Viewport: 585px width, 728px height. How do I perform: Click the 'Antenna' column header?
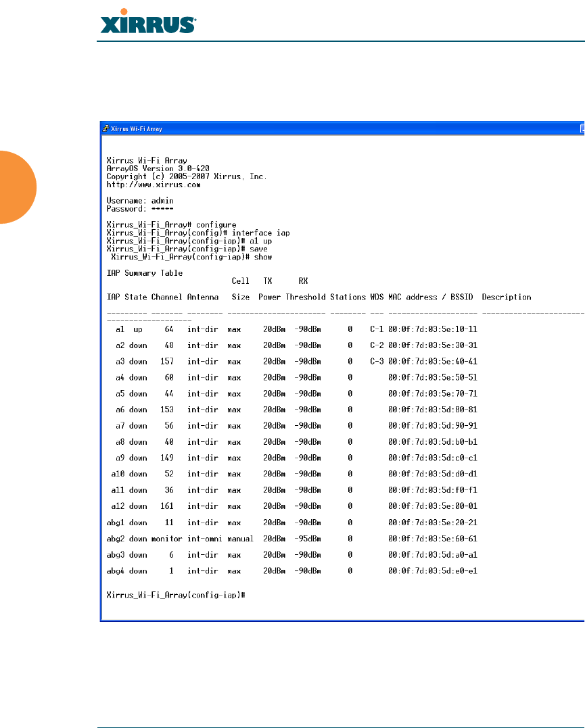203,297
